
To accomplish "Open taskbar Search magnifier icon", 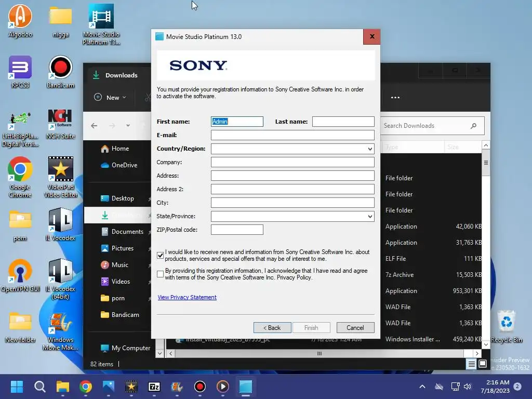I will 39,387.
